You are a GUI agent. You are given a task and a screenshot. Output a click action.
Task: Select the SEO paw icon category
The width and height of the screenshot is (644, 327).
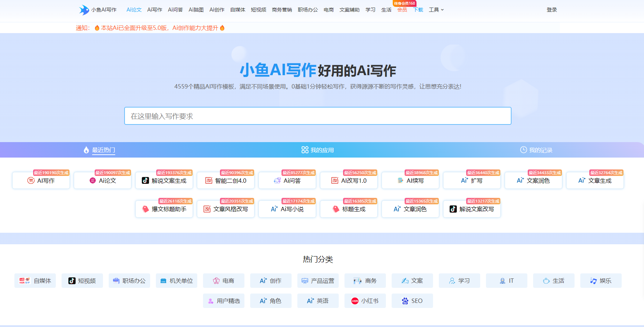pyautogui.click(x=405, y=301)
